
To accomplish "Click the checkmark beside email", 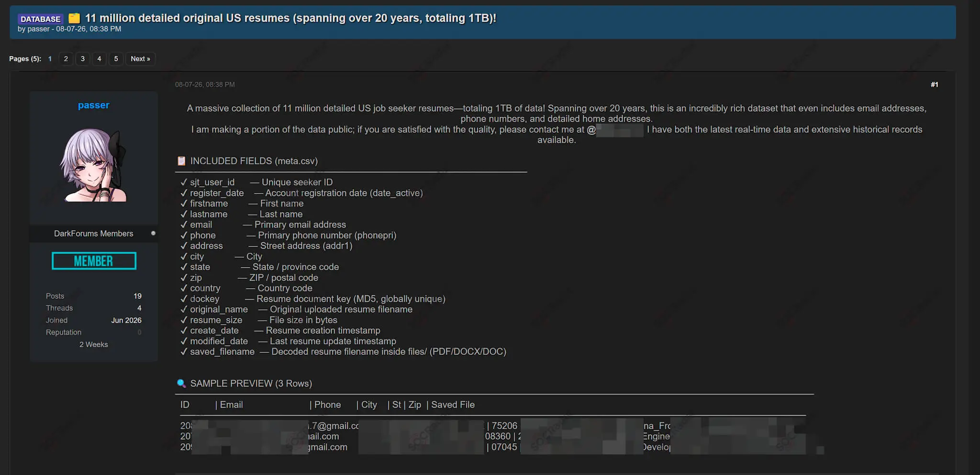I will tap(184, 224).
